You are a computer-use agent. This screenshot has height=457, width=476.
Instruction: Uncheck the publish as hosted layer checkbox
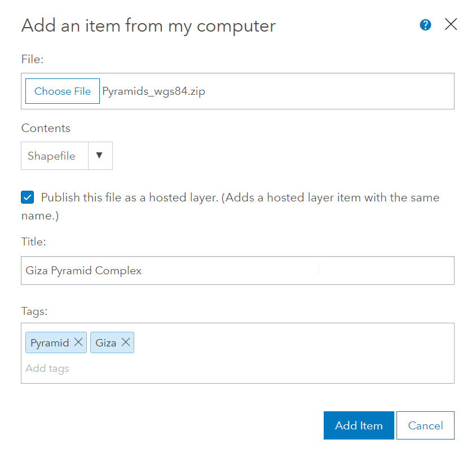tap(27, 197)
